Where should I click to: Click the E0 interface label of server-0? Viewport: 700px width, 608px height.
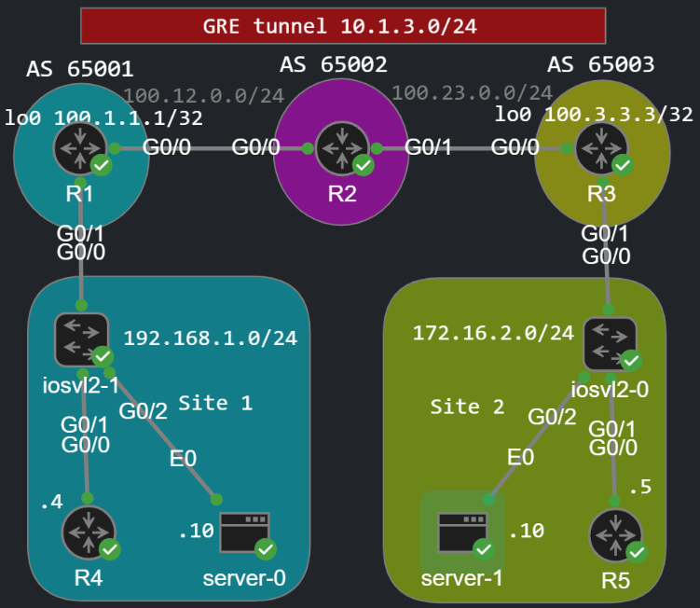click(x=183, y=459)
